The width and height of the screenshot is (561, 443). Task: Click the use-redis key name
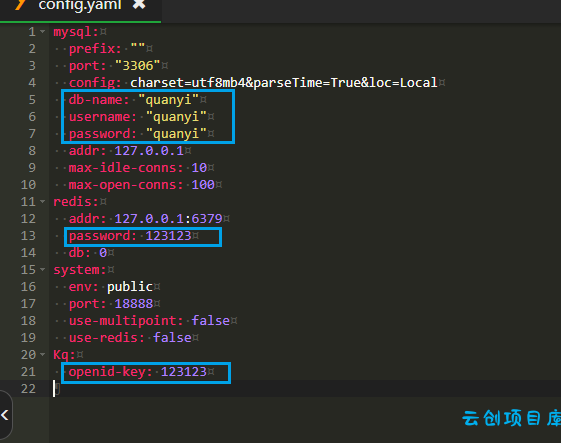(x=107, y=338)
